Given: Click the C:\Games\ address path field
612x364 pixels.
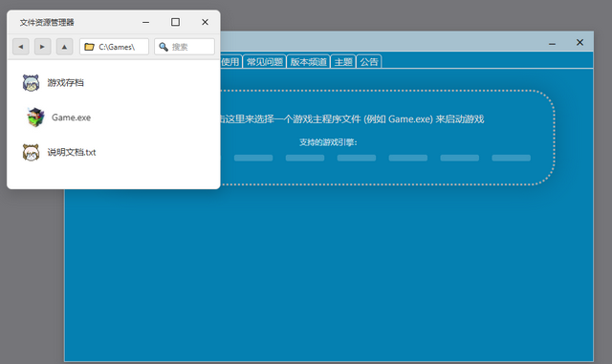Looking at the screenshot, I should point(114,47).
